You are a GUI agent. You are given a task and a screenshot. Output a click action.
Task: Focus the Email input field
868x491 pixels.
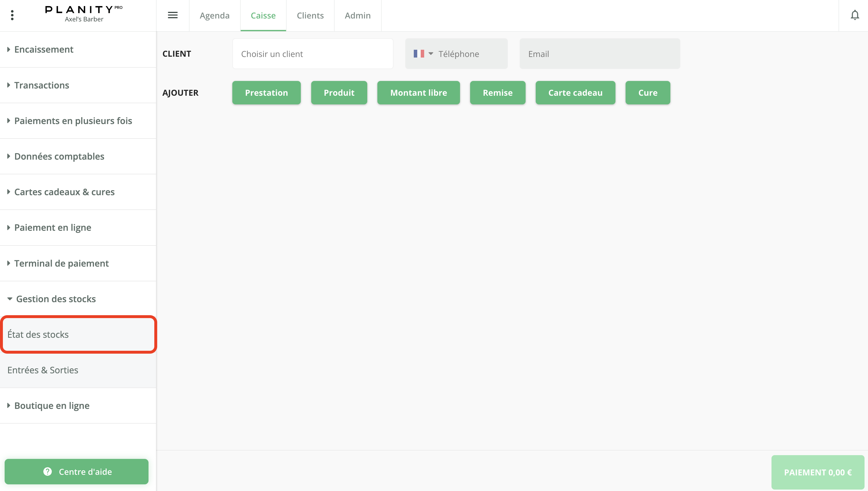600,53
